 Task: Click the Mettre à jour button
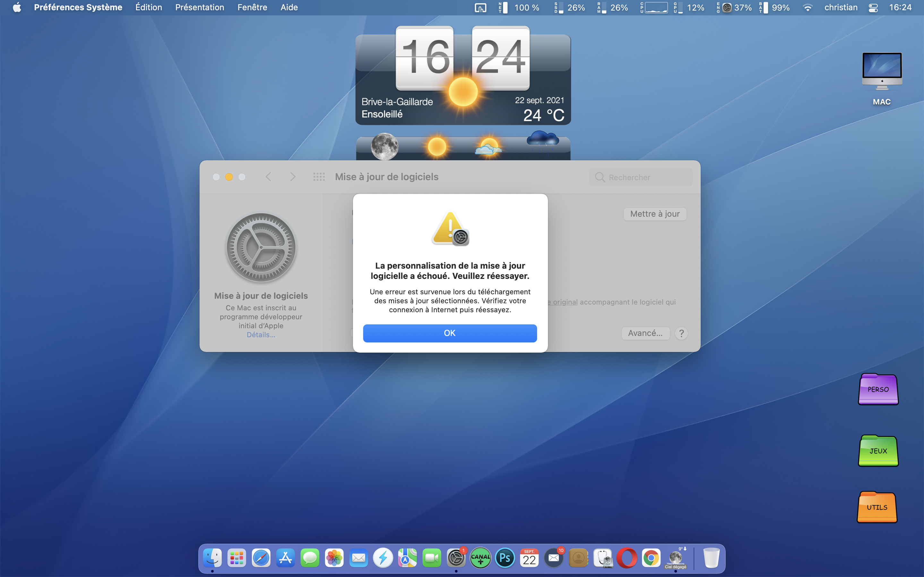[654, 214]
